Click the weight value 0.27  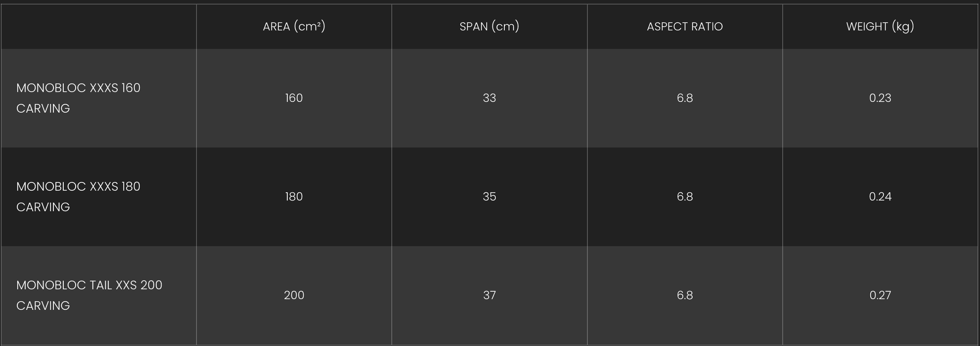point(880,295)
